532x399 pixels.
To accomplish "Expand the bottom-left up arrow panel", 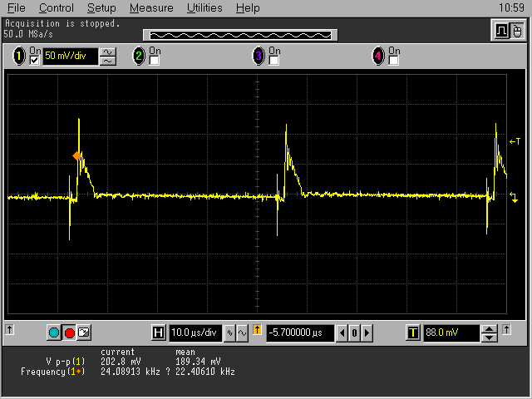I will (x=10, y=330).
